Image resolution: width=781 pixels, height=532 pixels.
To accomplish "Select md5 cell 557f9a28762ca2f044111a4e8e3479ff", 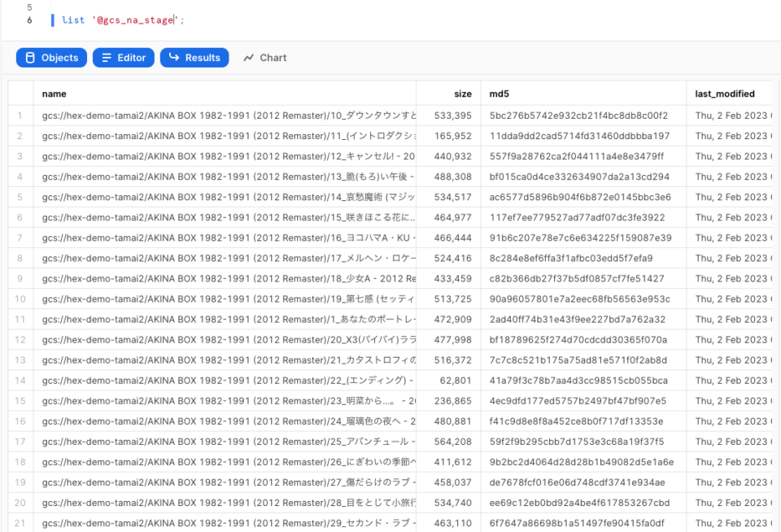I will [x=583, y=156].
